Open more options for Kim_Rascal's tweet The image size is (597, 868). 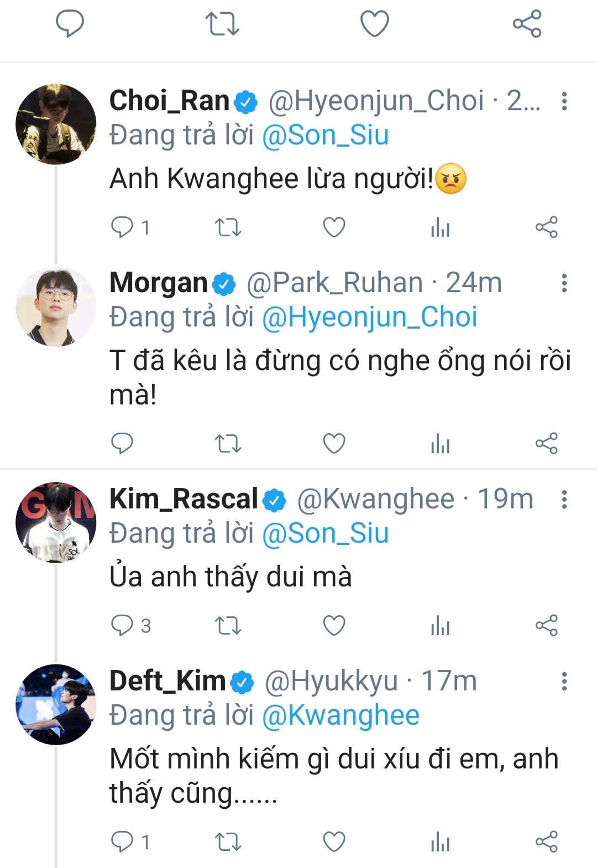pyautogui.click(x=564, y=499)
